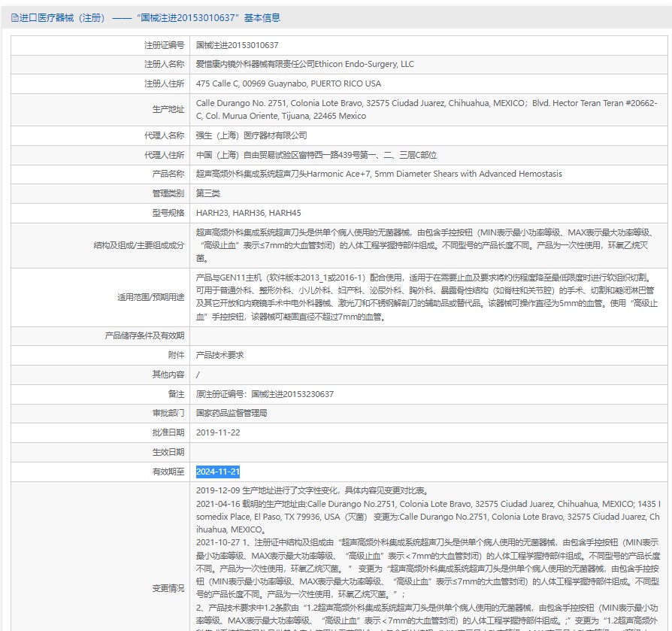The image size is (672, 631).
Task: Click the 第三类 management class value
Action: pyautogui.click(x=208, y=193)
